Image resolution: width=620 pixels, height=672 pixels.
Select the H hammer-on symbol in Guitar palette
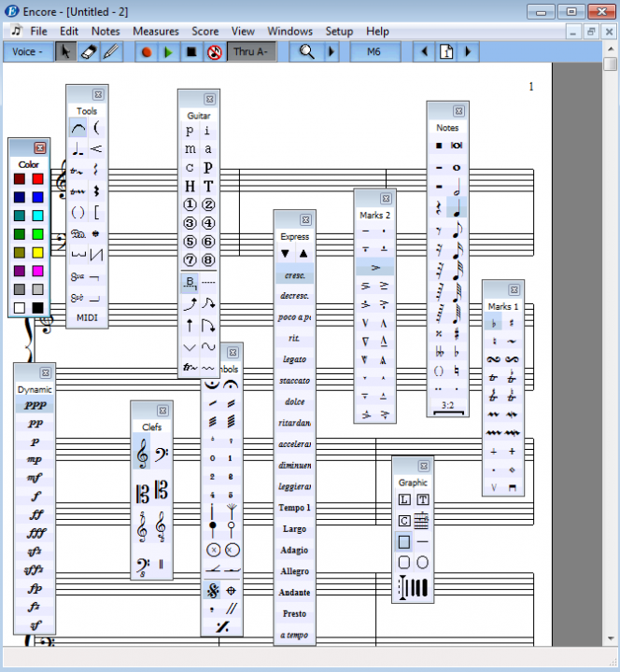point(190,187)
